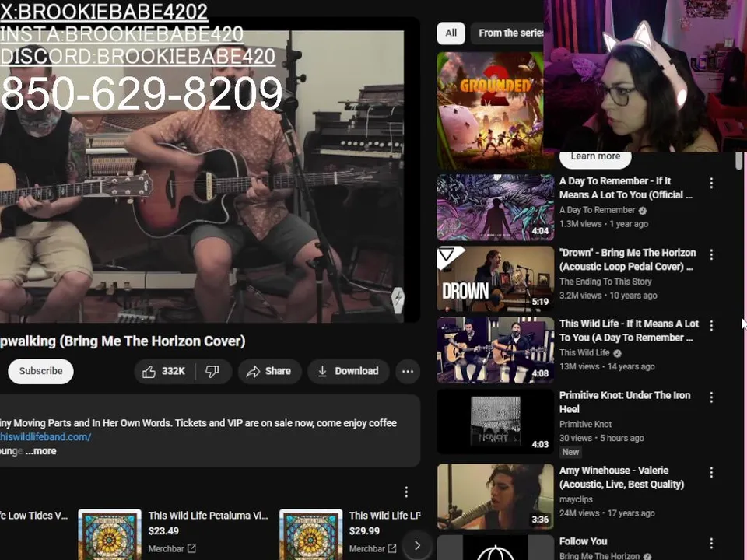Open the This Wild Life acoustic video thumbnail
747x560 pixels.
click(496, 350)
